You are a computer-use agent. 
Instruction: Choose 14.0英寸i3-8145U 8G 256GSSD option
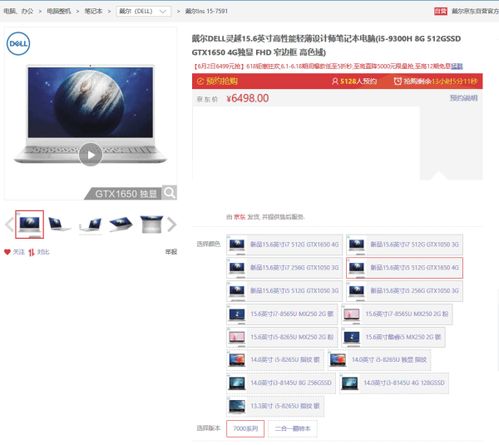(281, 383)
